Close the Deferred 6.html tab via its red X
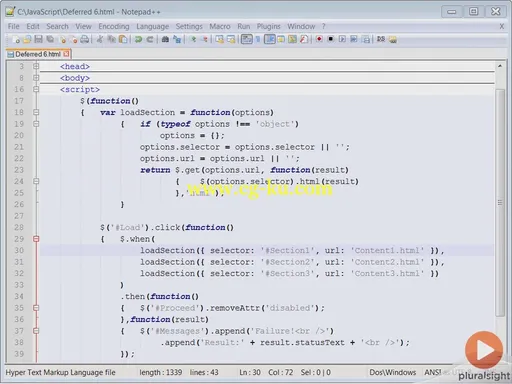The height and width of the screenshot is (384, 512). 66,54
